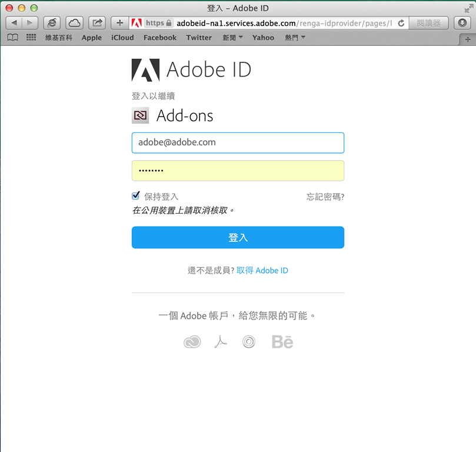
Task: Open the Facebook bookmark
Action: (x=160, y=38)
